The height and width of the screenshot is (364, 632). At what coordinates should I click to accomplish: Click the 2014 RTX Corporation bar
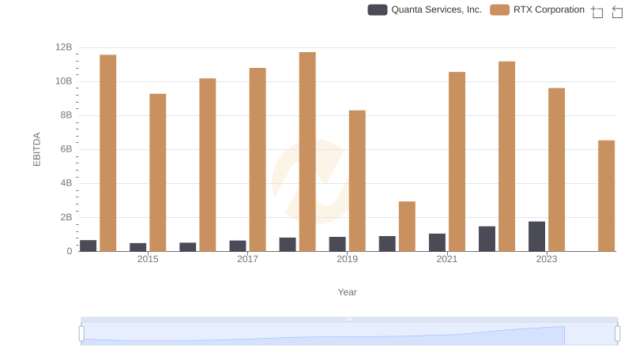point(108,153)
